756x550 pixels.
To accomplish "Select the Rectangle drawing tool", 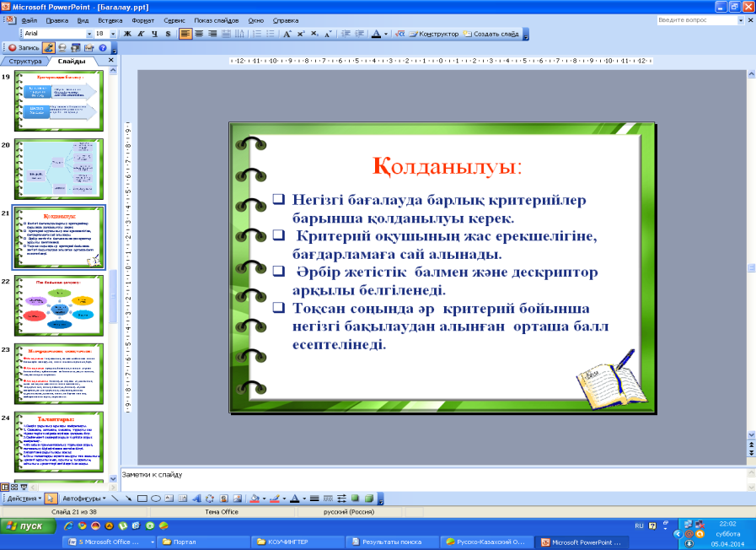I will pyautogui.click(x=142, y=499).
